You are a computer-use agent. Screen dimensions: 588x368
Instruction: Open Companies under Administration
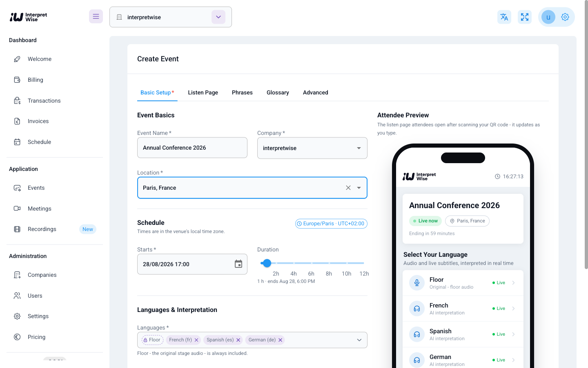tap(55, 275)
